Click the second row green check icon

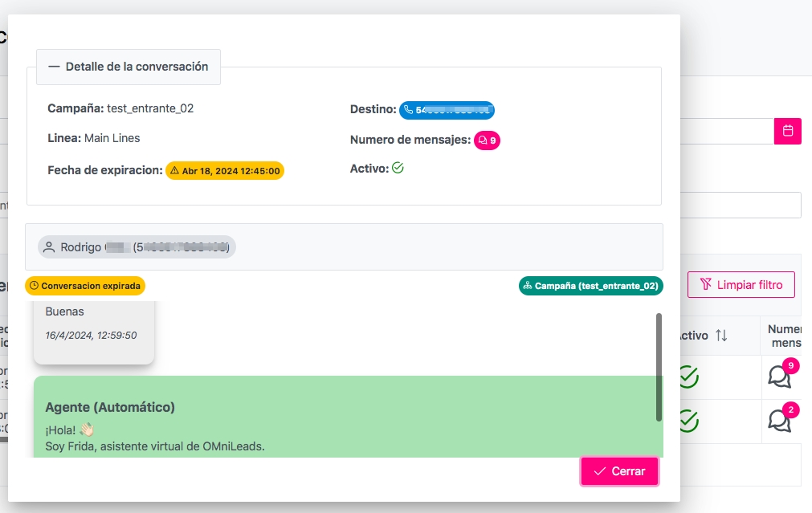[688, 421]
